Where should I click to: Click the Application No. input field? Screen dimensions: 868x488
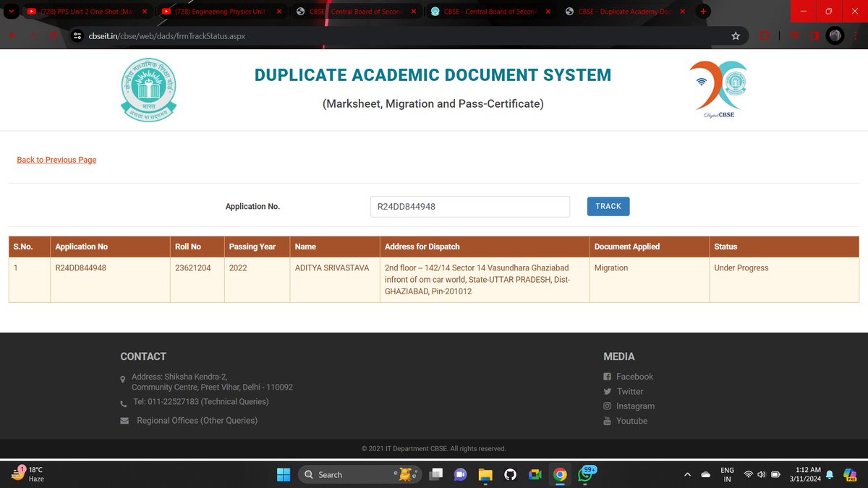469,206
